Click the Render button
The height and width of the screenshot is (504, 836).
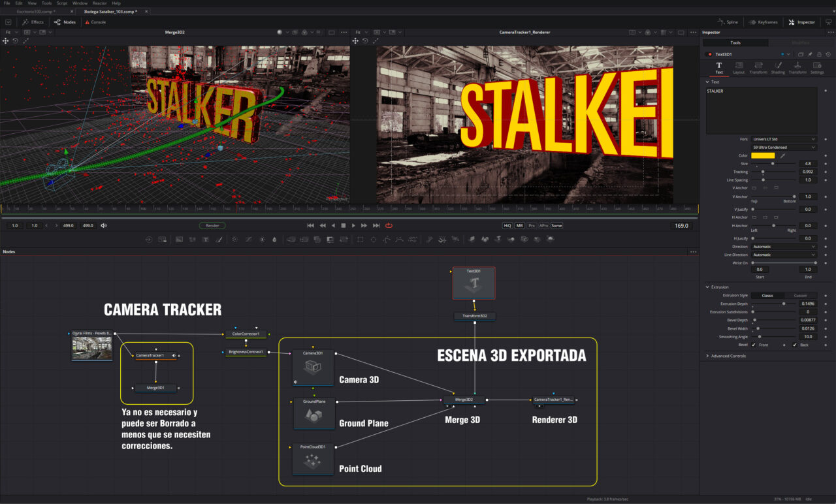tap(212, 225)
